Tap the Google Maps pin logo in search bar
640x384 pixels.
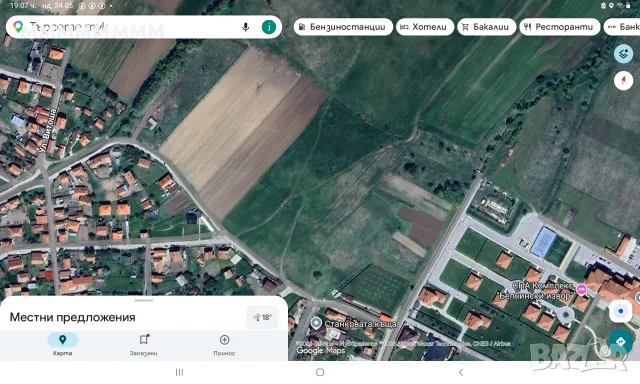18,27
